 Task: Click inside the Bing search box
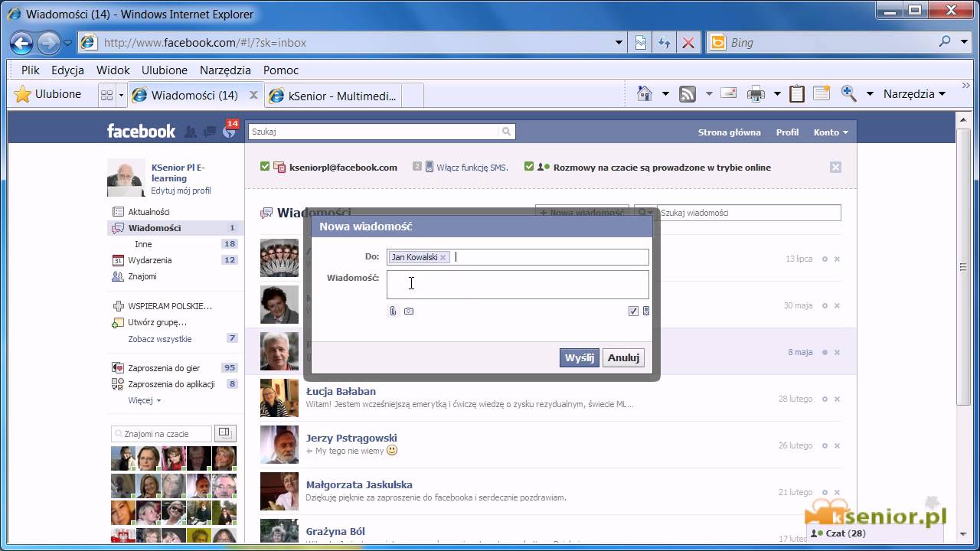coord(831,43)
